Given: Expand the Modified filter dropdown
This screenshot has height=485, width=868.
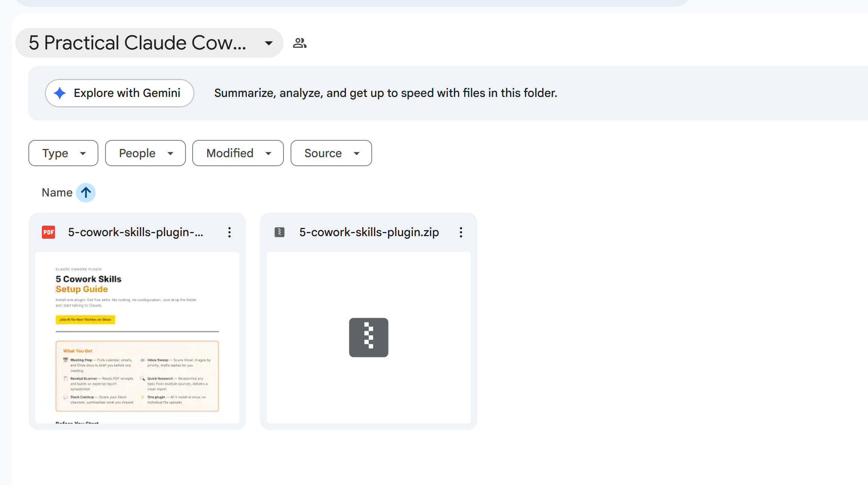Looking at the screenshot, I should pos(238,153).
